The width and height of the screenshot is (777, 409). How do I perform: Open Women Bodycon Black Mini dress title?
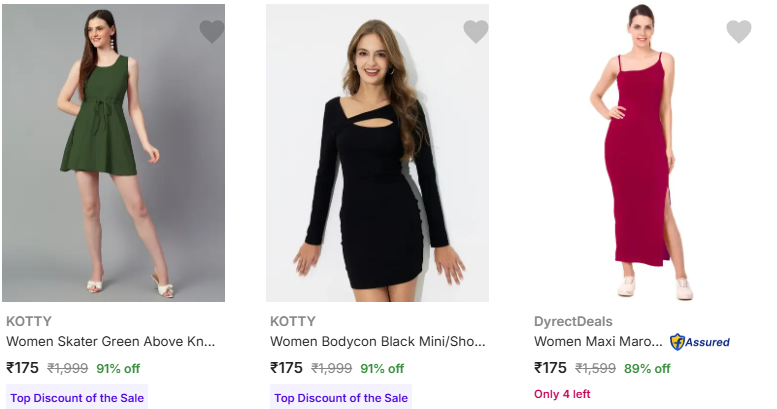coord(378,342)
